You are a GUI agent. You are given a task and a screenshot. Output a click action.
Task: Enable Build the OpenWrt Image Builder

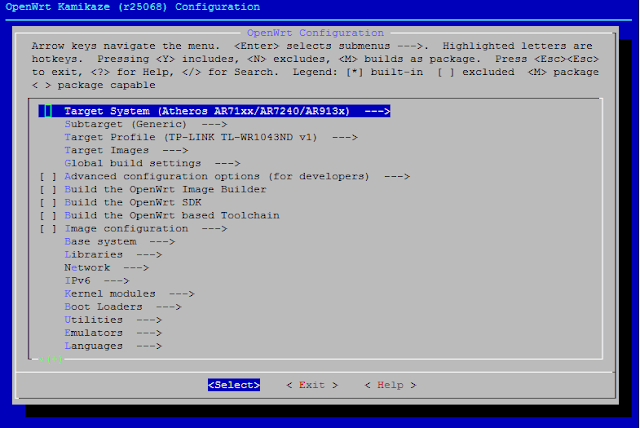click(47, 189)
